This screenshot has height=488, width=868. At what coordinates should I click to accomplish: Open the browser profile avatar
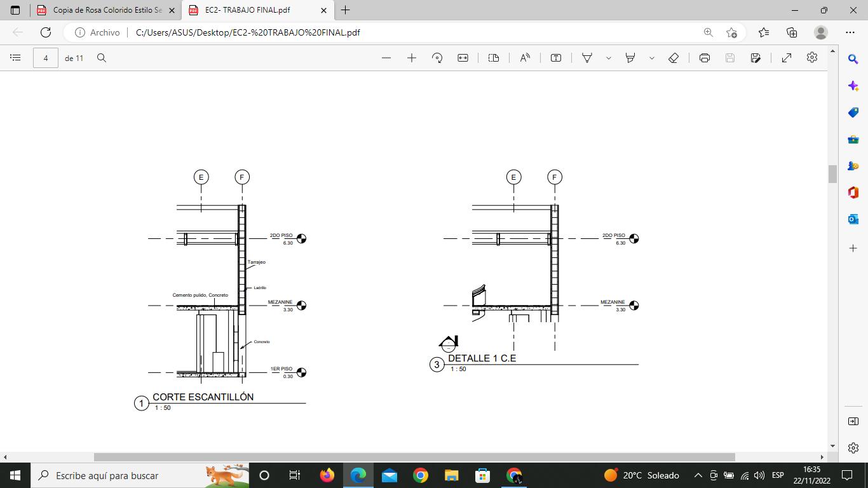pyautogui.click(x=821, y=32)
